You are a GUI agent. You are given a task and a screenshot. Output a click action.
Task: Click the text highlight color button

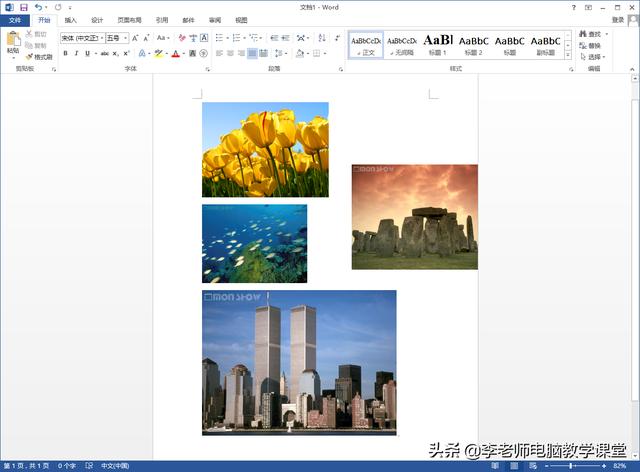click(158, 53)
